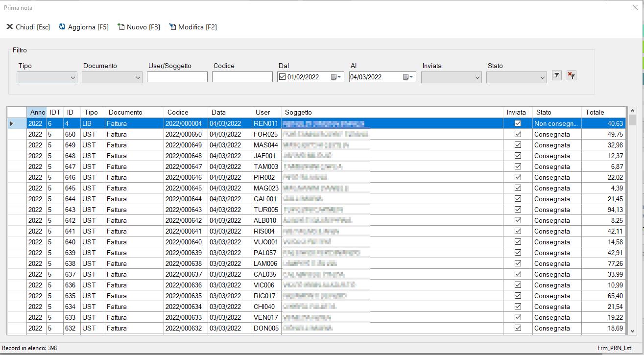Open calendar picker for Al date
Screen dimensions: 644x355
point(408,77)
